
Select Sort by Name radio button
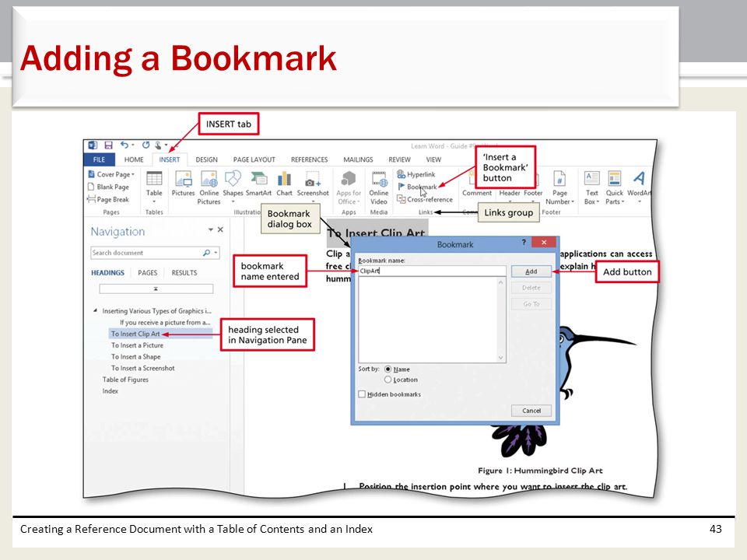(388, 369)
